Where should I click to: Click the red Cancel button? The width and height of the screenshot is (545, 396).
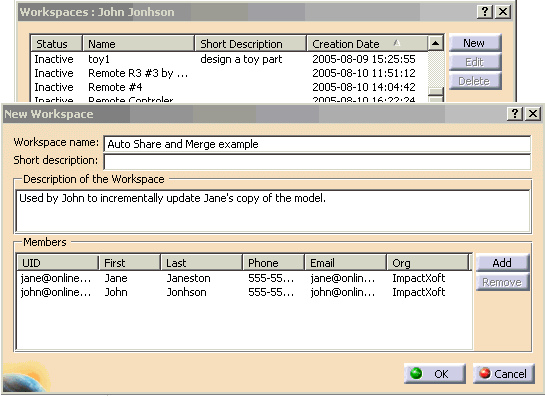(x=504, y=374)
